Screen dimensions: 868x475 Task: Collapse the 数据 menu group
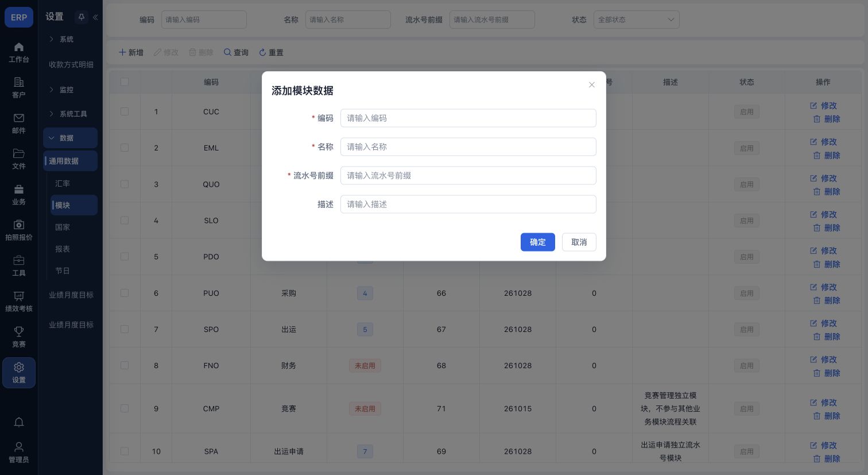(70, 138)
